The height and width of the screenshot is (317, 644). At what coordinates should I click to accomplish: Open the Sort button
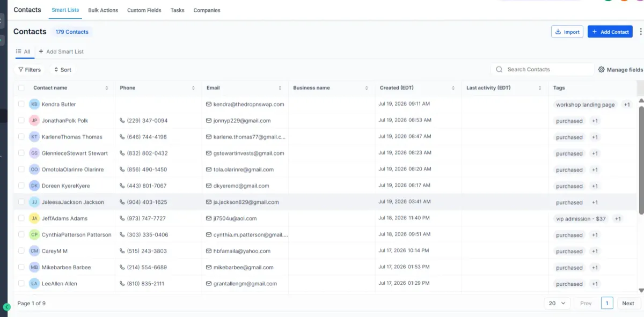[63, 70]
